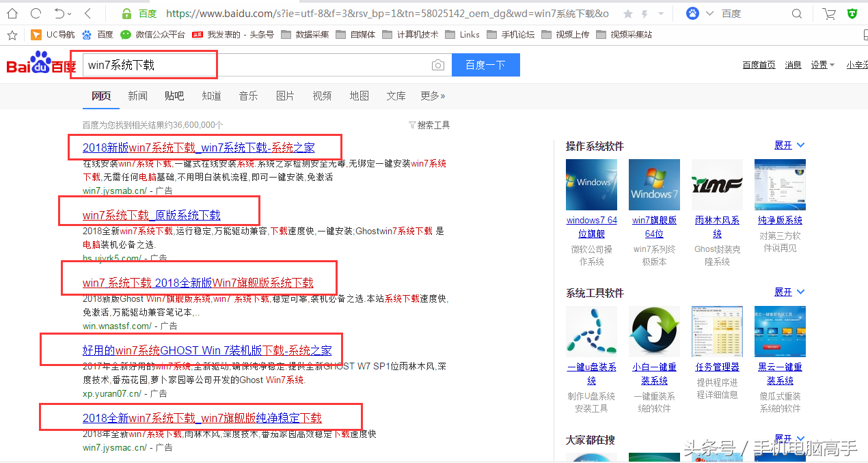The width and height of the screenshot is (868, 463).
Task: Click the green security shield icon
Action: click(852, 13)
